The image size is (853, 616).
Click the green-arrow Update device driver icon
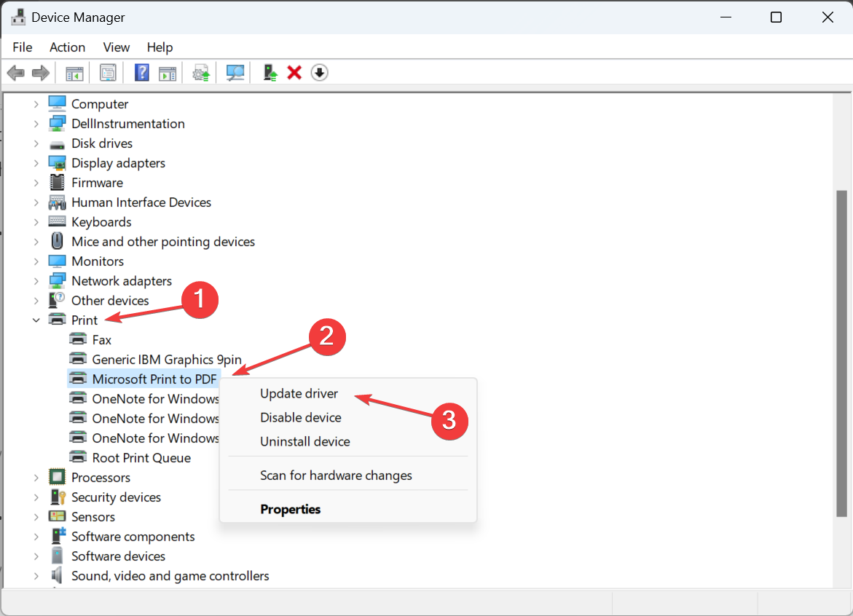(270, 73)
